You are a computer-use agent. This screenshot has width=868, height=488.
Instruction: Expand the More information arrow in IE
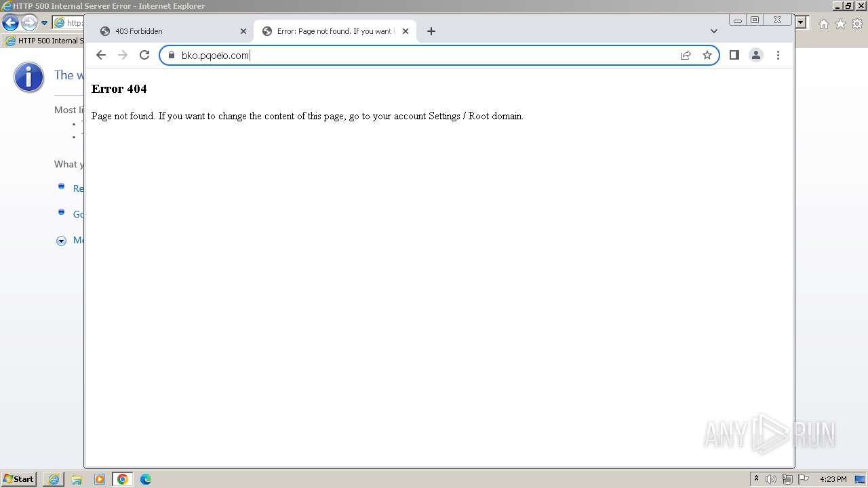61,241
